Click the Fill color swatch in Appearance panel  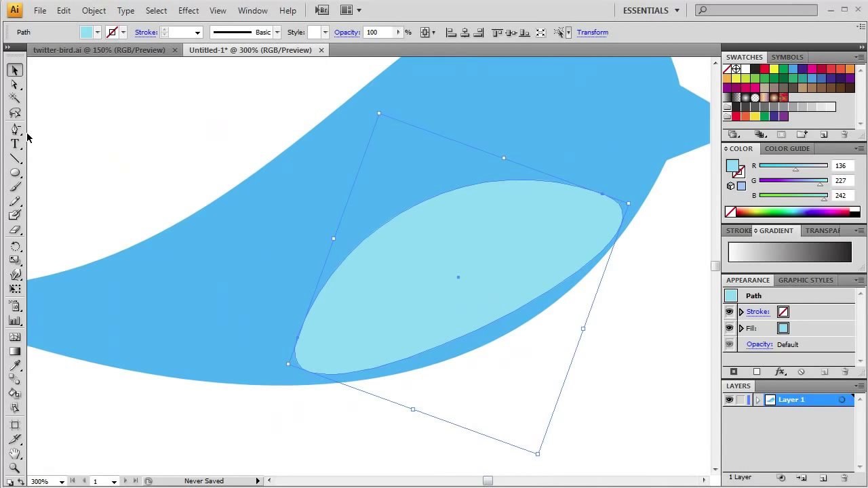pos(783,328)
